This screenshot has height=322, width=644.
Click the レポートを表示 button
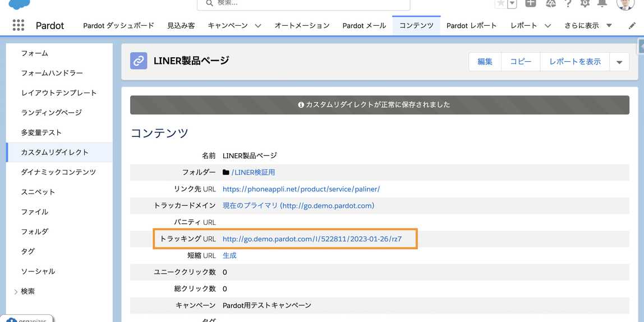click(575, 62)
